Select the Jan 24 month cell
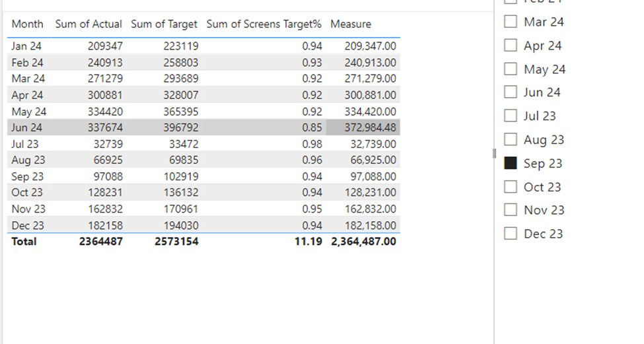 point(26,46)
